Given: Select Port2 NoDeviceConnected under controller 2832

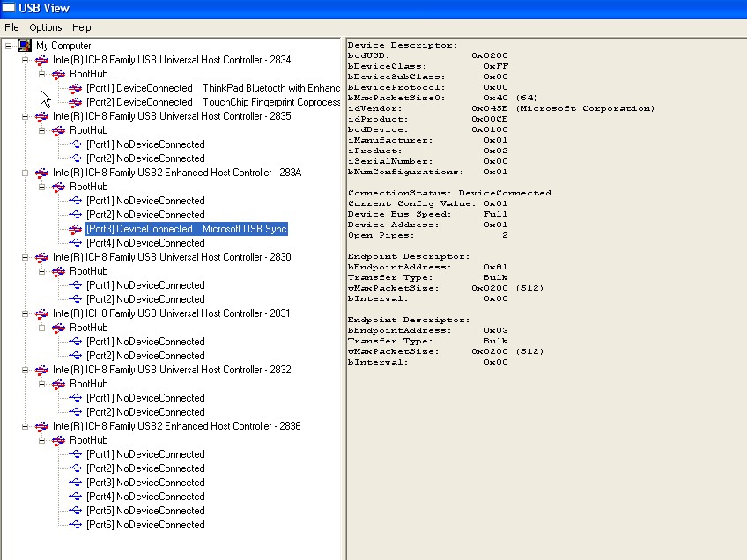Looking at the screenshot, I should pyautogui.click(x=145, y=412).
